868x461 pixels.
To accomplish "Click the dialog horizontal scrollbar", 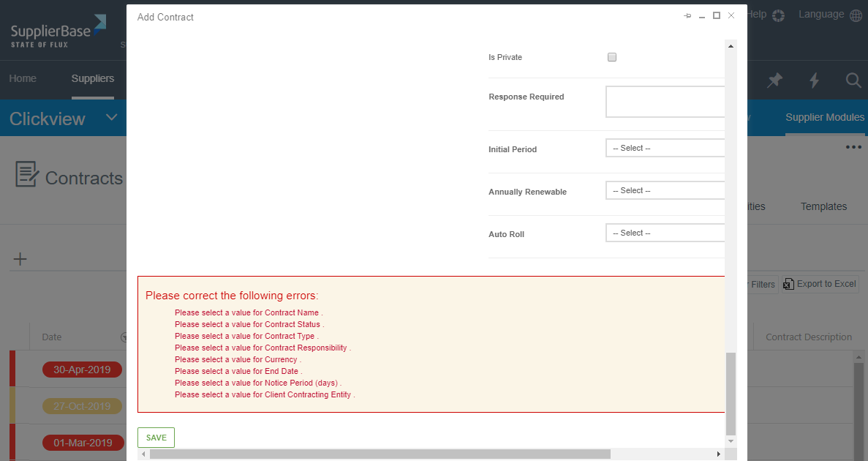I will [x=380, y=454].
